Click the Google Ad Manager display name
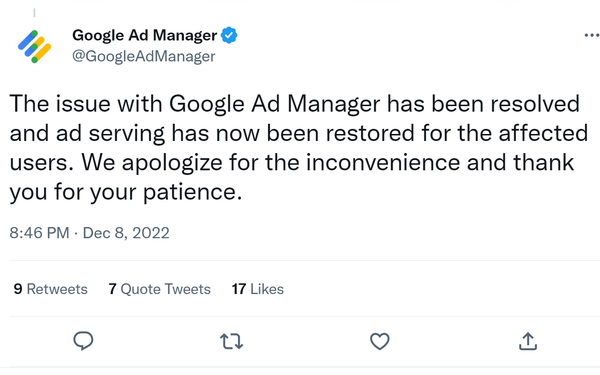This screenshot has width=600, height=375. coord(145,35)
